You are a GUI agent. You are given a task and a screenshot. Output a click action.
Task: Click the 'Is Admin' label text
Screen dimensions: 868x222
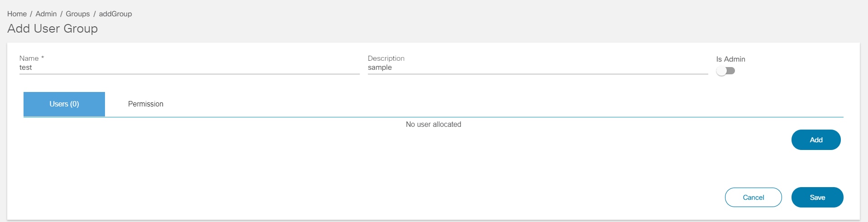(x=730, y=59)
